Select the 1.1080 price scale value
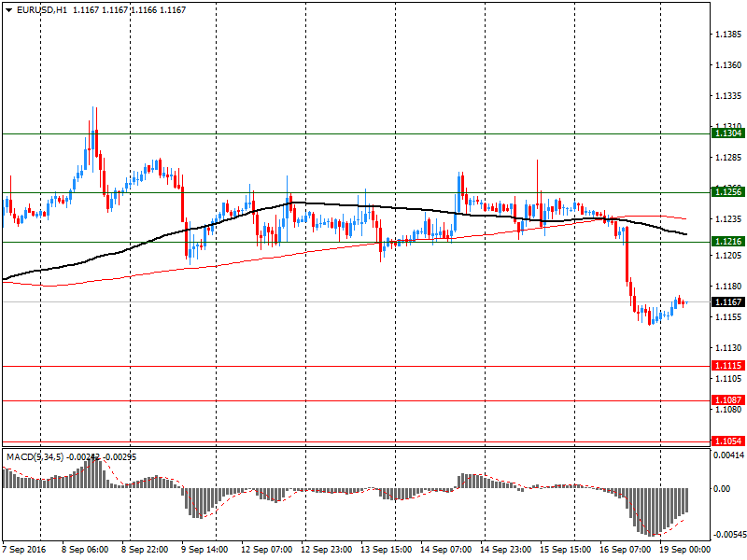Screen dimensions: 747x560 (728, 410)
